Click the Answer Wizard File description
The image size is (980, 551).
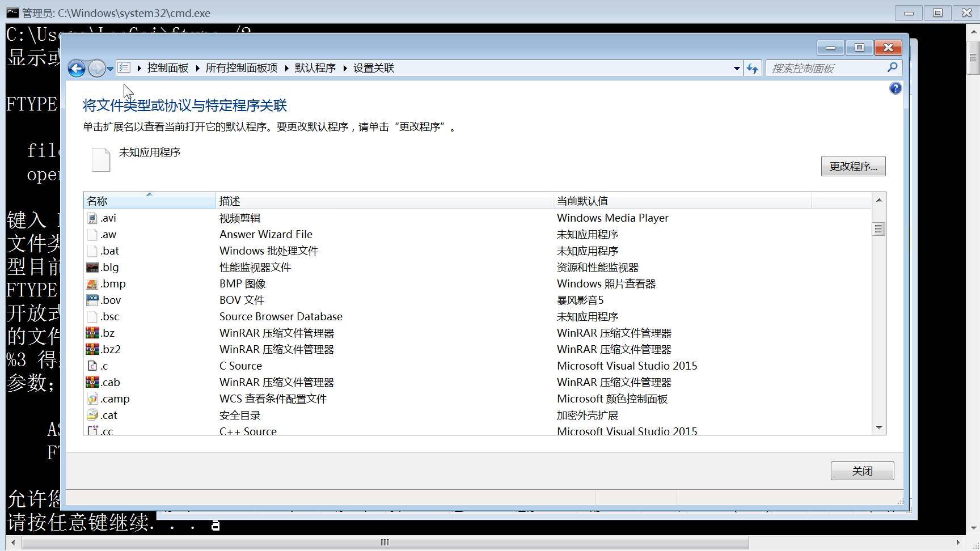[266, 235]
